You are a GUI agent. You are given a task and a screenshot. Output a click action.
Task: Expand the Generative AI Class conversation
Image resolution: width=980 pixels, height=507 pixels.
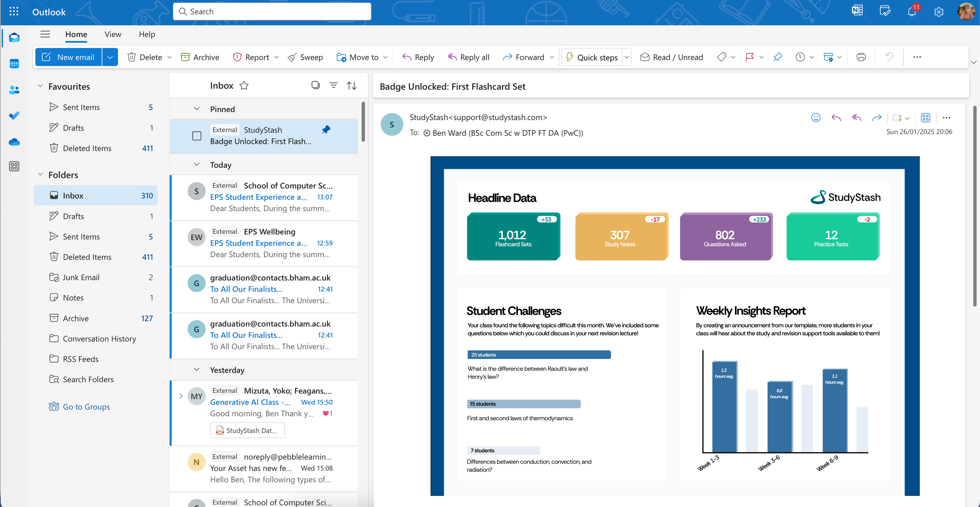coord(181,396)
